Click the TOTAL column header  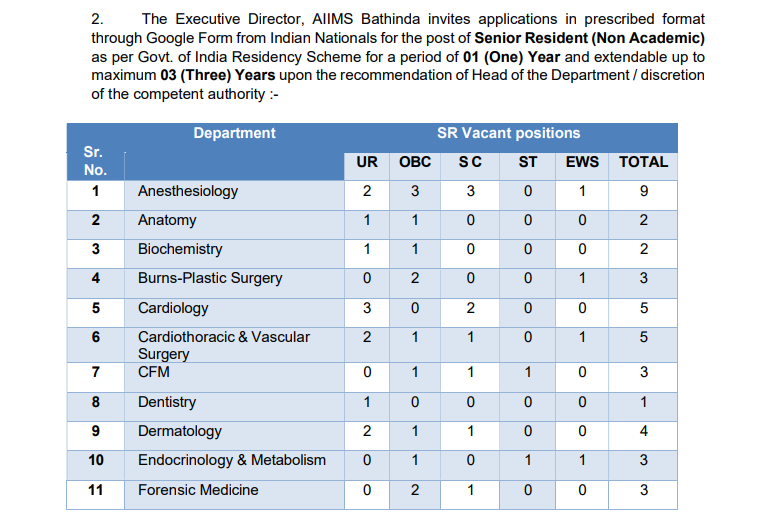click(643, 162)
